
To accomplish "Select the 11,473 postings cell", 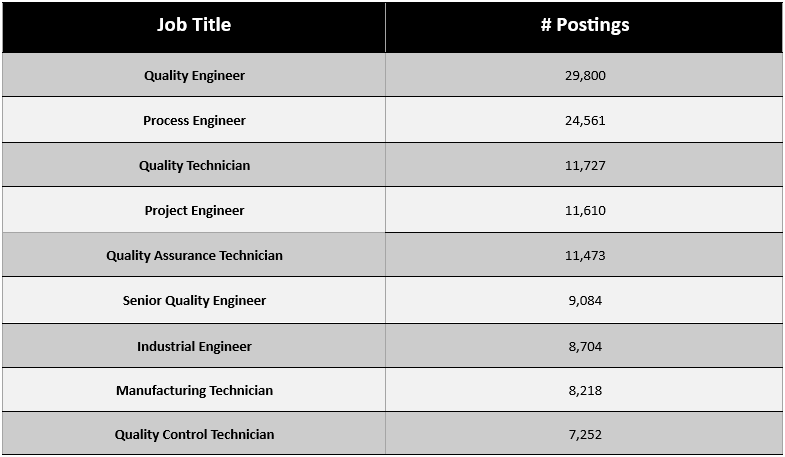I will [585, 256].
